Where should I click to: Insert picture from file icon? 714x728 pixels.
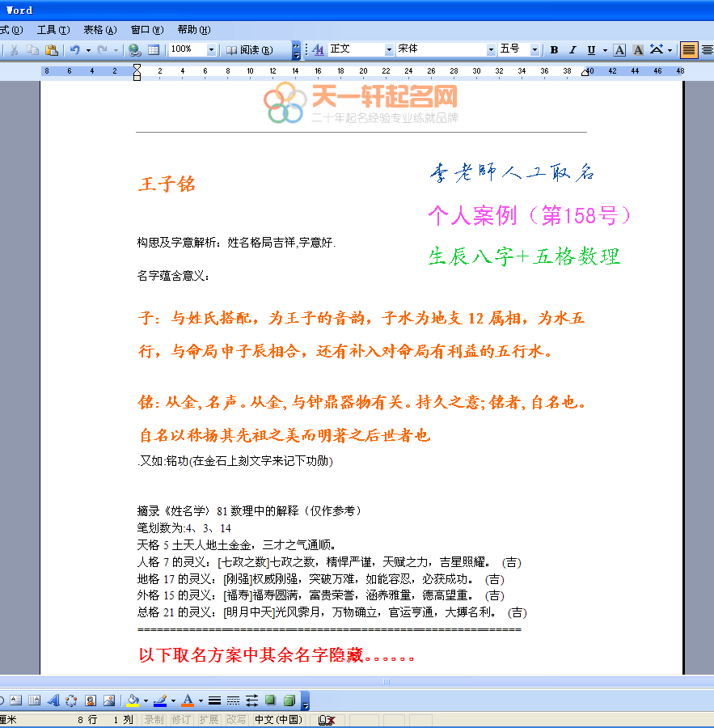tap(109, 700)
